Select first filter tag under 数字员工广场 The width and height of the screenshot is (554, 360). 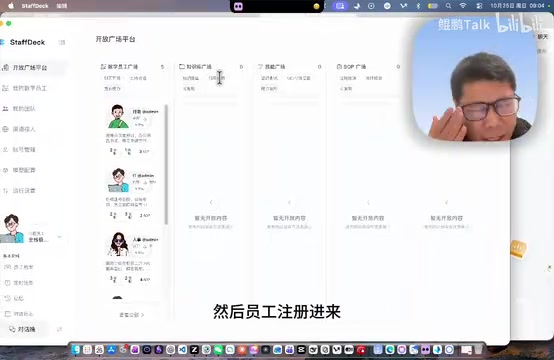tap(112, 78)
